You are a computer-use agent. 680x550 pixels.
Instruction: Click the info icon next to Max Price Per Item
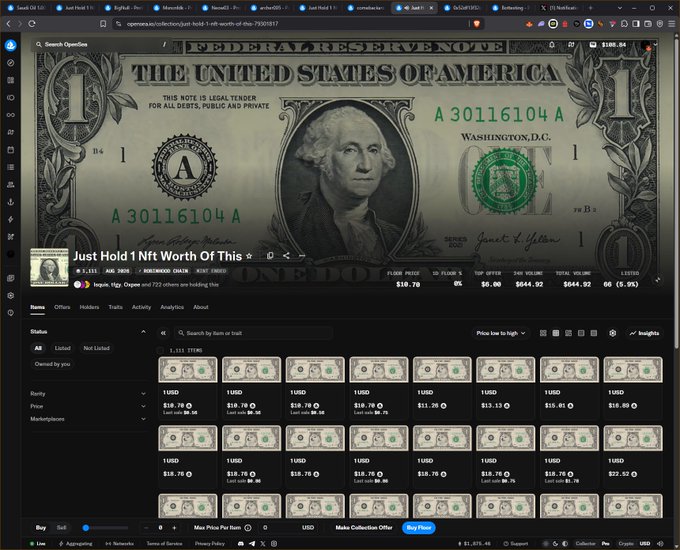coord(248,528)
